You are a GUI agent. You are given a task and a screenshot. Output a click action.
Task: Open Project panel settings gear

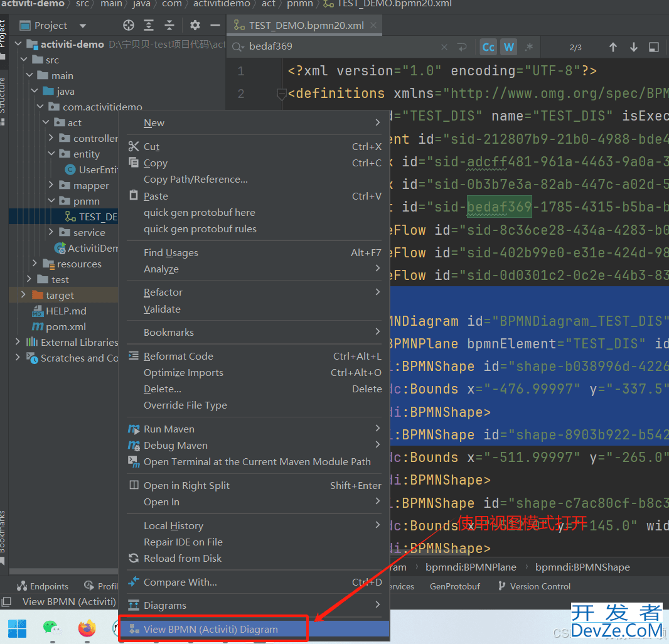click(x=195, y=26)
